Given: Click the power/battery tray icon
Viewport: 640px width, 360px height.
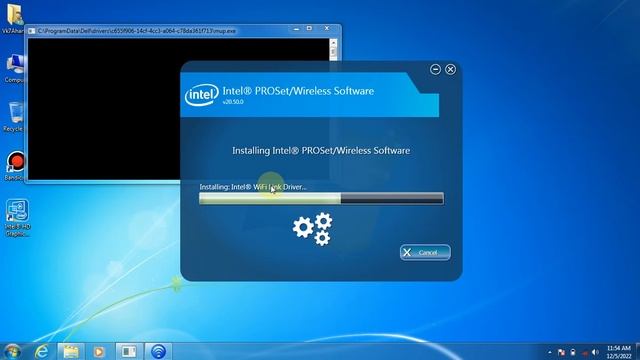Looking at the screenshot, I should pos(573,352).
